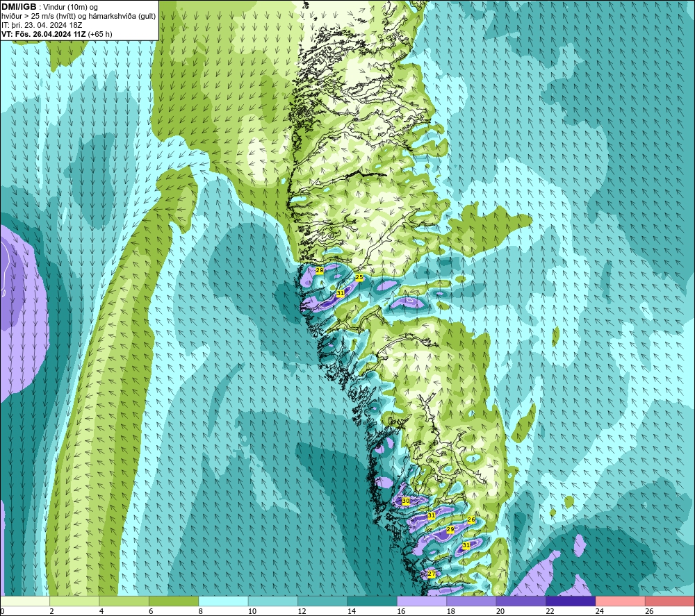Screen dimensions: 695x616
Task: Click the 'Vindur (10m) og' header text
Action: tap(70, 8)
